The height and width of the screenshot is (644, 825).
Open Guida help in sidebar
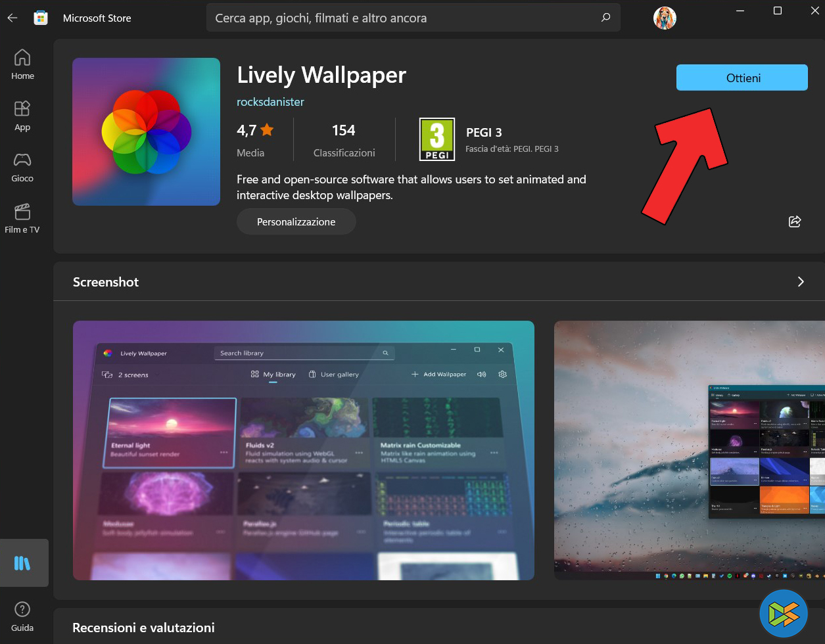click(22, 616)
